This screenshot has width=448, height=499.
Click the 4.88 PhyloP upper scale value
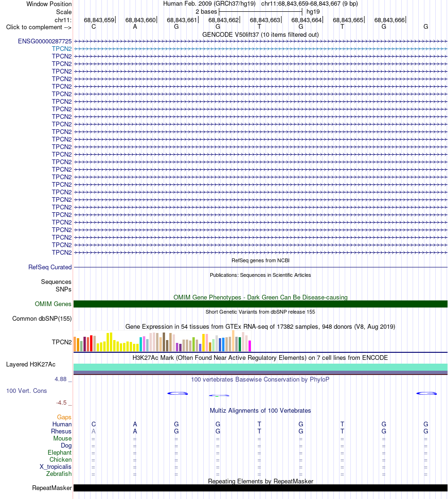[x=60, y=379]
